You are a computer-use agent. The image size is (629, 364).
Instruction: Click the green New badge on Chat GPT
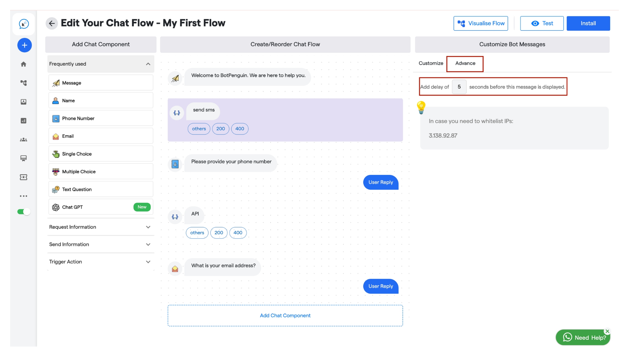142,207
